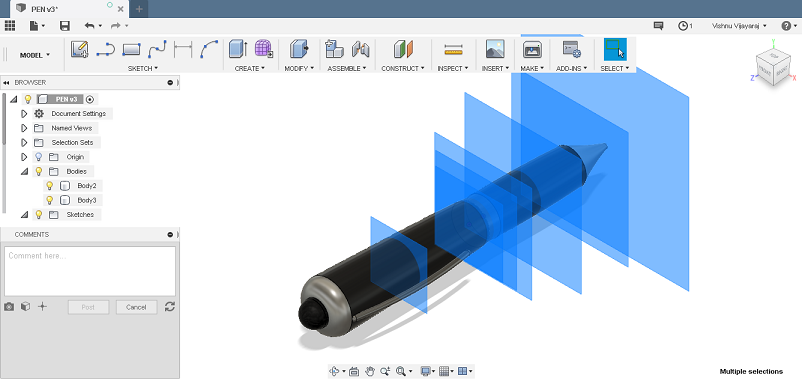
Task: Open the INSPECT menu
Action: [453, 68]
